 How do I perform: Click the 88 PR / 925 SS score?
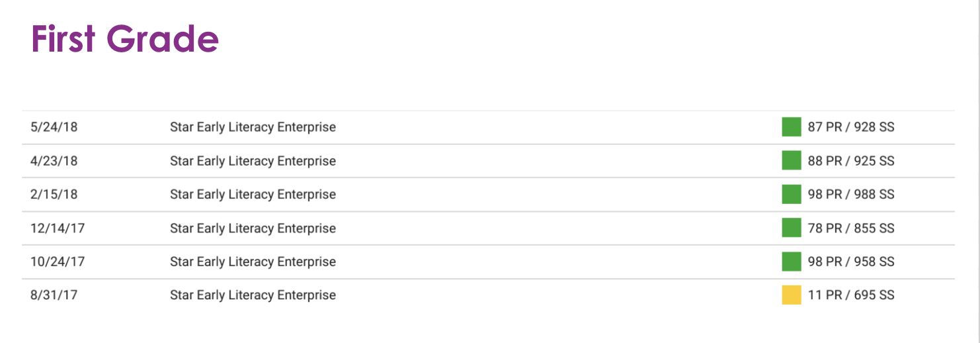tap(850, 161)
